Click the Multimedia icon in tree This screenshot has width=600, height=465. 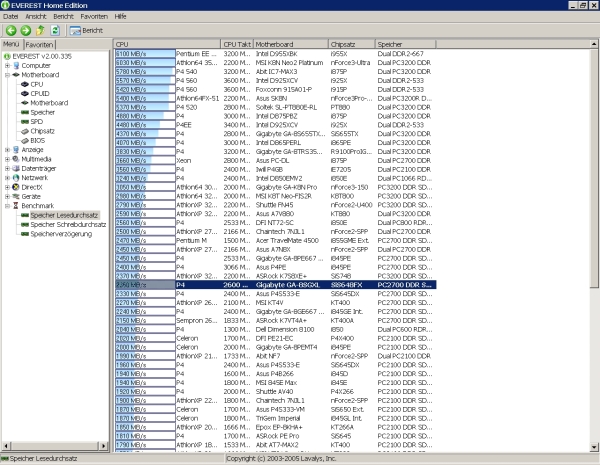[x=16, y=159]
